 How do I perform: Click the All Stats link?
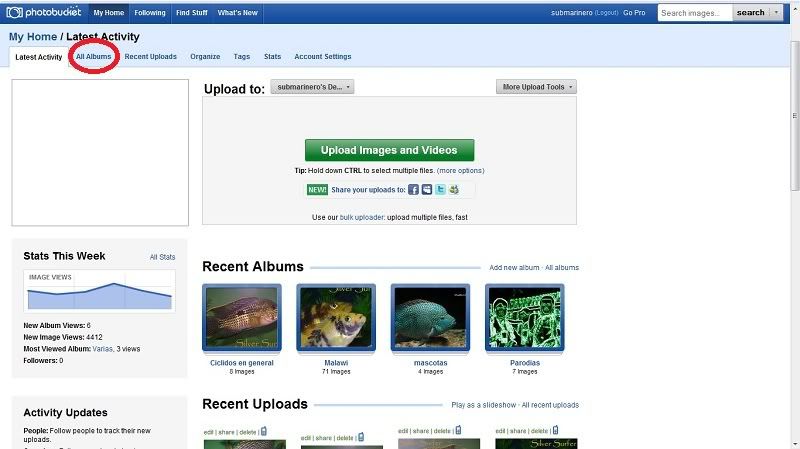[162, 257]
